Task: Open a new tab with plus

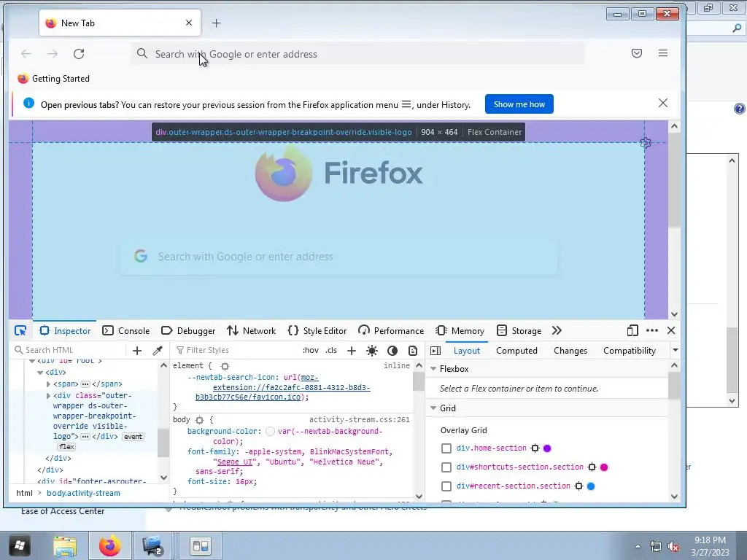Action: click(216, 23)
